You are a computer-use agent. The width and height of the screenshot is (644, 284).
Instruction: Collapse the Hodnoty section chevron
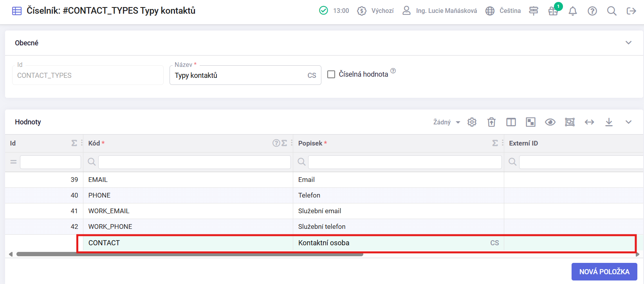629,122
